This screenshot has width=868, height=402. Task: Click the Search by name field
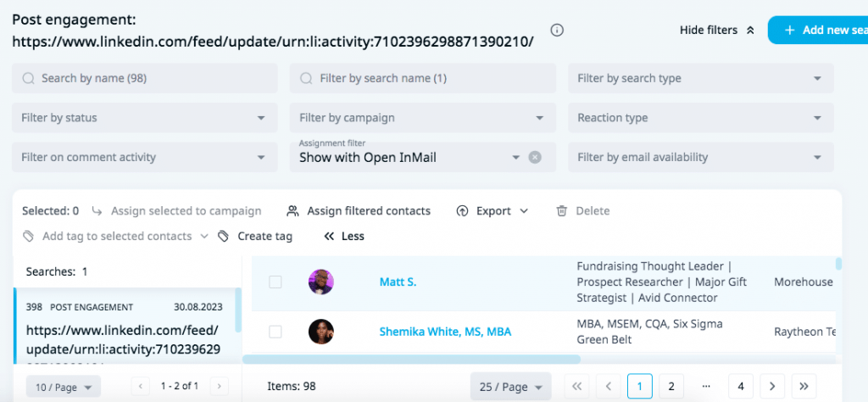pos(144,78)
